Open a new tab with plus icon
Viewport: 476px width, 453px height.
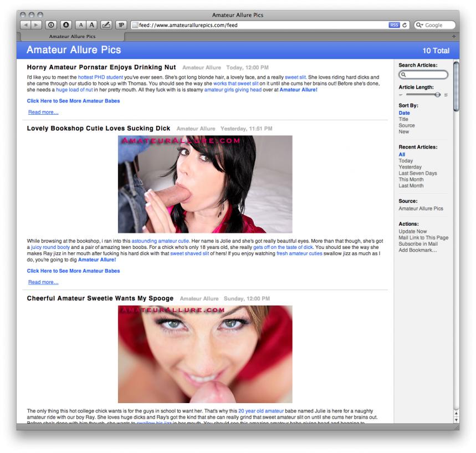454,36
